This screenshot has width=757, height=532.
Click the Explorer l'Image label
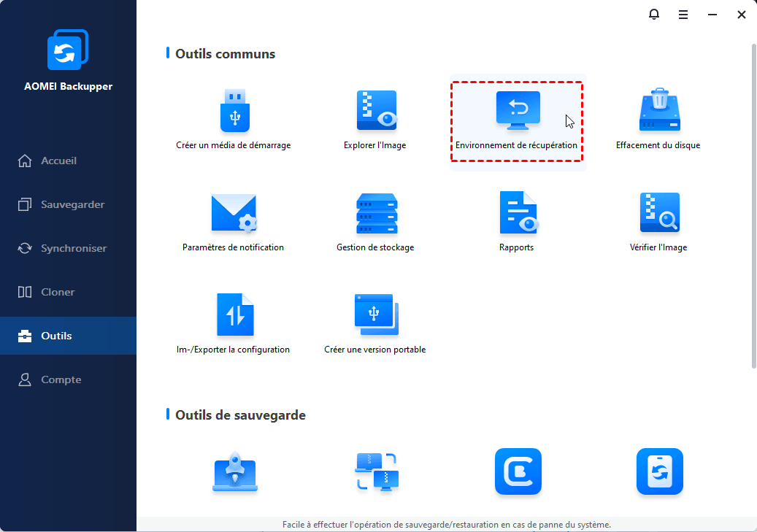pyautogui.click(x=374, y=145)
